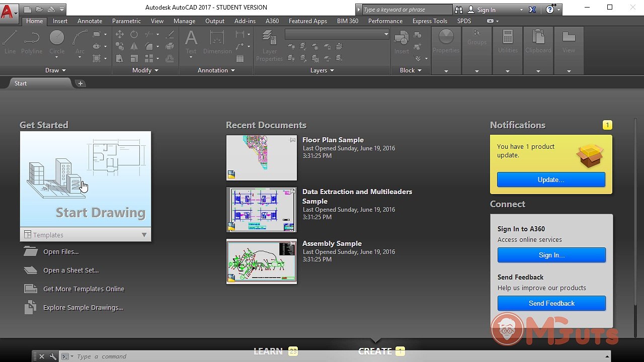Screen dimensions: 644x362
Task: Select the Rotate tool in Modify panel
Action: (134, 34)
